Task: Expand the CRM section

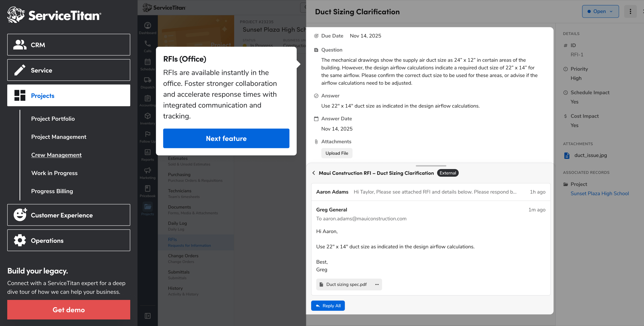Action: [x=69, y=45]
